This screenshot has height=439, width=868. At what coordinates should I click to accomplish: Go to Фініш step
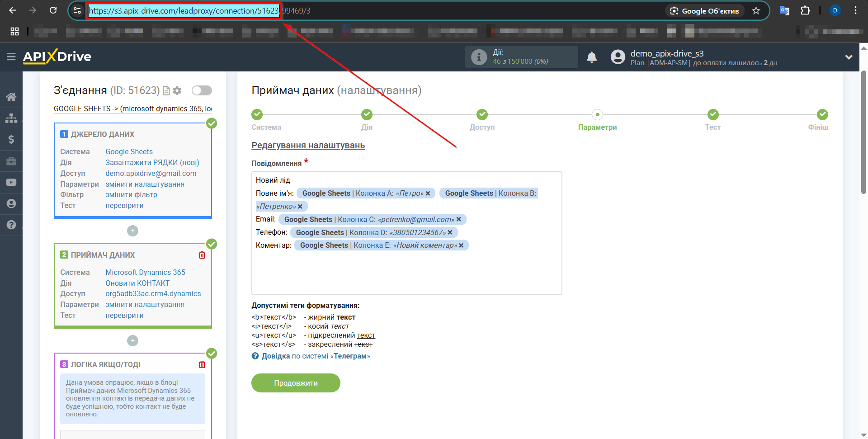(x=822, y=114)
